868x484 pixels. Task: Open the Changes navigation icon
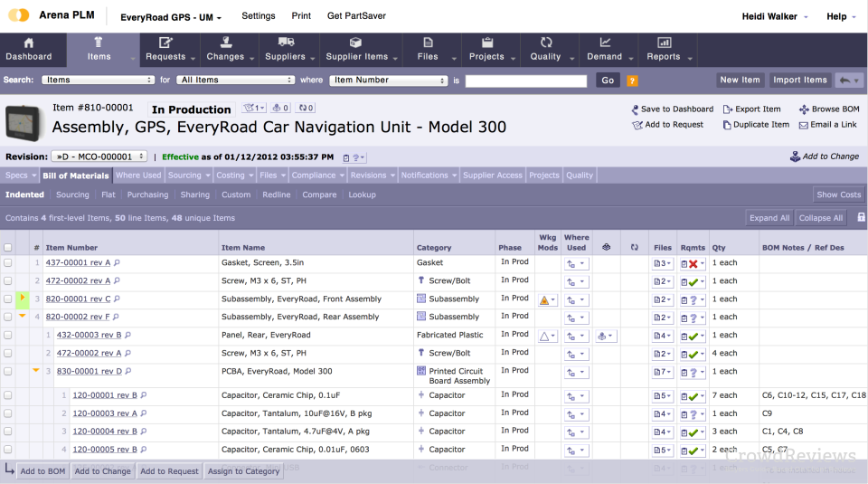tap(226, 43)
